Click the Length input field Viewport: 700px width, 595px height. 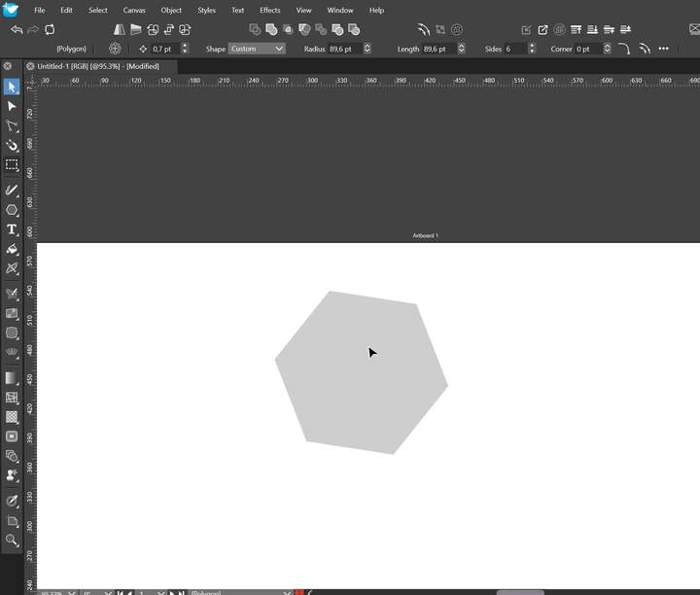coord(438,49)
